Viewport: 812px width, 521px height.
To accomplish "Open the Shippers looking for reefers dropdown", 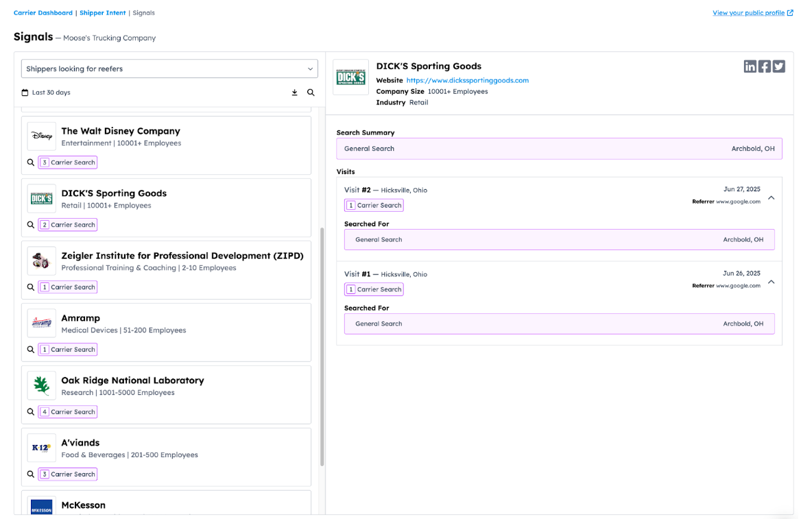I will [169, 69].
